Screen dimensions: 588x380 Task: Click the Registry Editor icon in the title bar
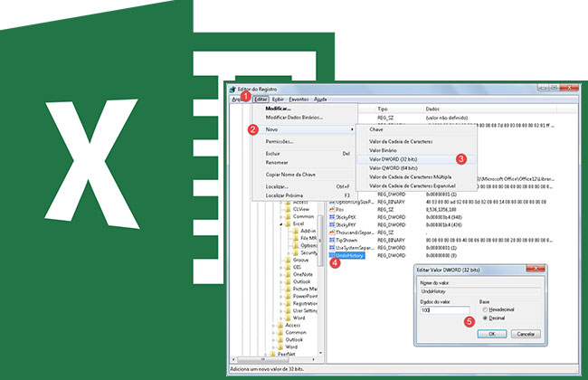pyautogui.click(x=232, y=90)
